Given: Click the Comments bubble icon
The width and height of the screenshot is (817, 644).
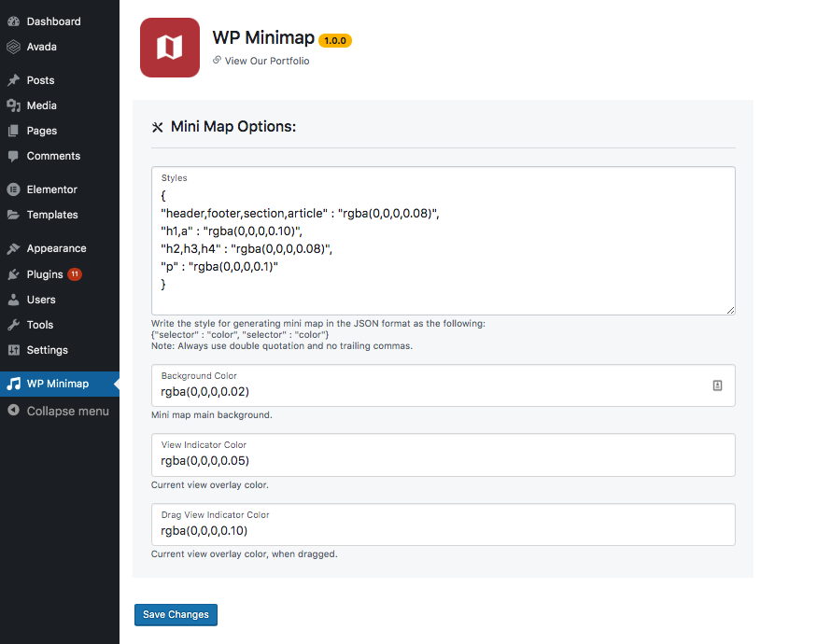Looking at the screenshot, I should click(14, 156).
